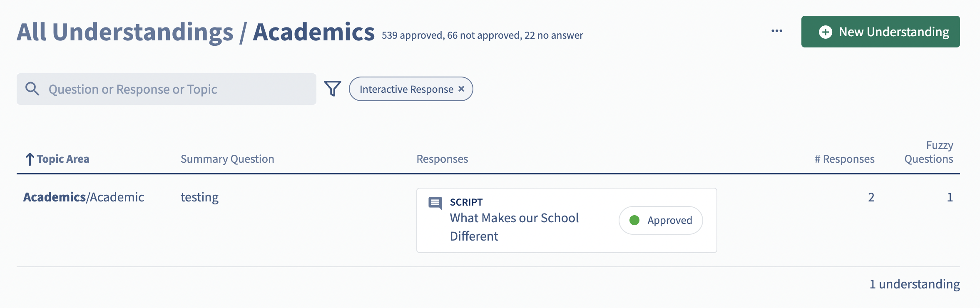This screenshot has height=308, width=980.
Task: Open the three-dot more options menu
Action: (777, 31)
